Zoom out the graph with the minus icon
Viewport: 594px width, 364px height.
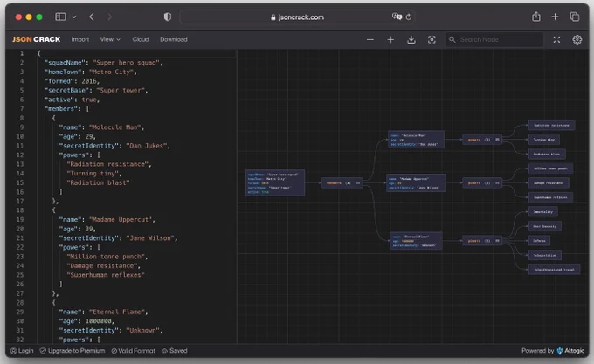click(x=370, y=40)
